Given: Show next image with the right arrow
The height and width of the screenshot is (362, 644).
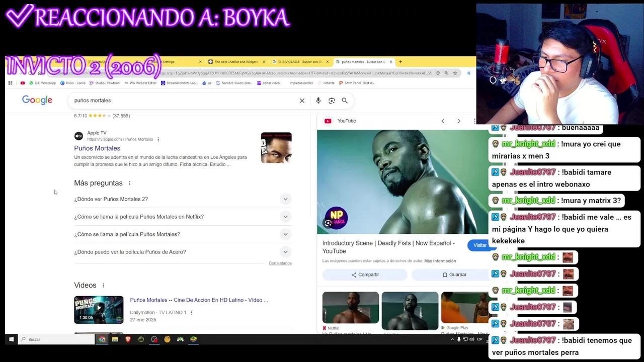Looking at the screenshot, I should point(459,121).
